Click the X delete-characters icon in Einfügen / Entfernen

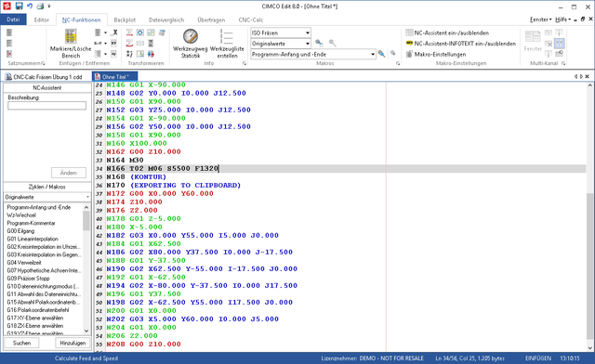113,32
